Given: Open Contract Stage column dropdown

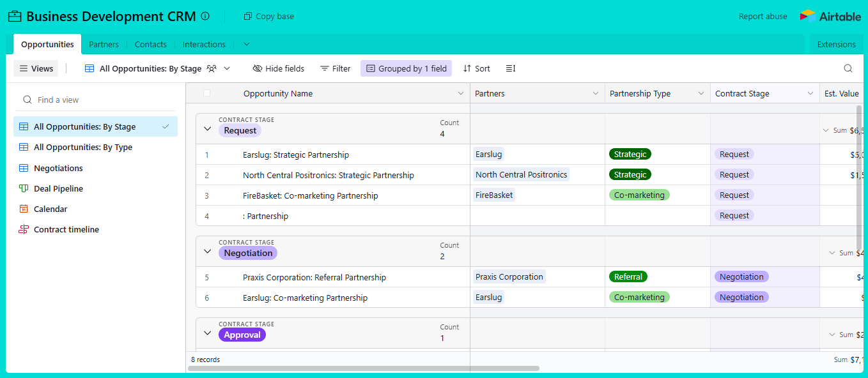Looking at the screenshot, I should [810, 93].
